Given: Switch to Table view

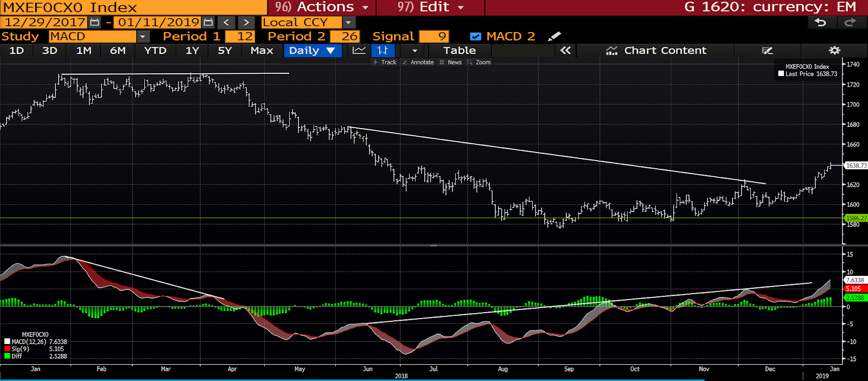Looking at the screenshot, I should 459,50.
